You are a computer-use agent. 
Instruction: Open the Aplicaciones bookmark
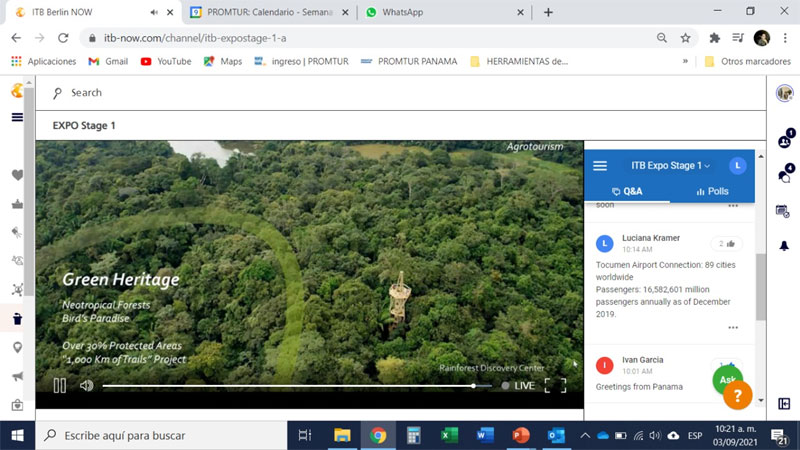[x=44, y=61]
